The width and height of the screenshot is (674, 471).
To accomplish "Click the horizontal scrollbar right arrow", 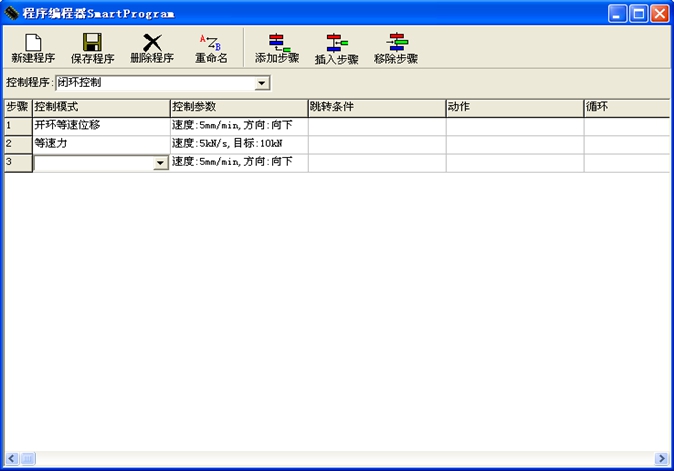I will coord(661,459).
